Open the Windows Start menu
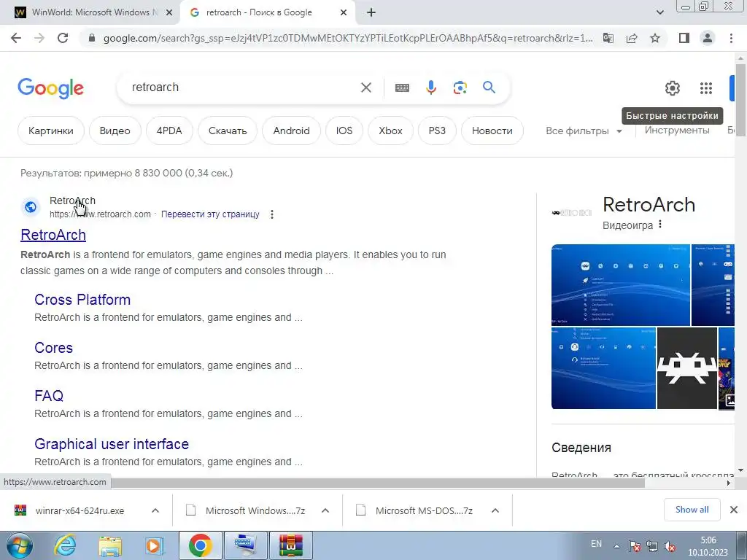The width and height of the screenshot is (747, 560). pos(20,545)
